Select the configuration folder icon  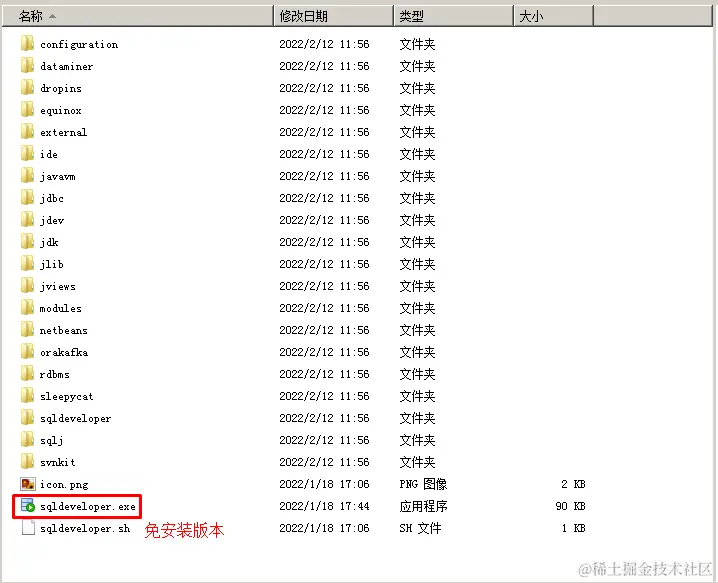(27, 44)
